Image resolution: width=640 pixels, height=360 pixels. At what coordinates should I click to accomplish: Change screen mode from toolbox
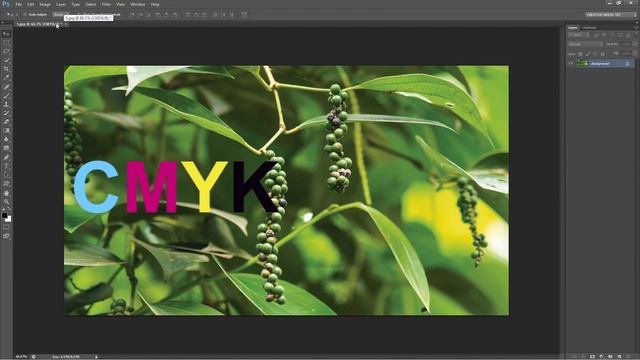coord(6,236)
